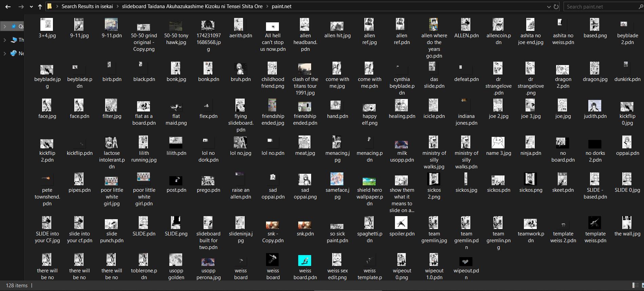This screenshot has width=644, height=291.
Task: Select the file judith.pdn
Action: tap(595, 109)
